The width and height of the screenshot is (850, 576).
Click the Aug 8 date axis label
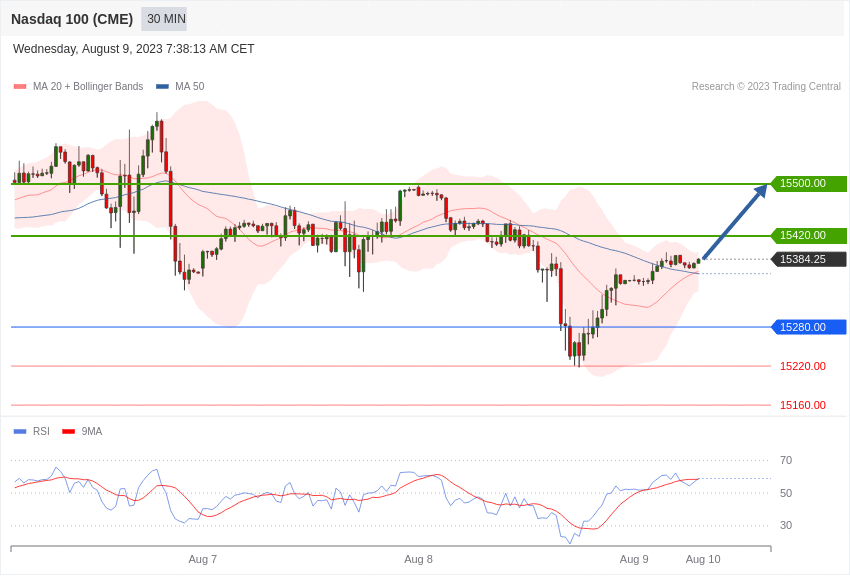pyautogui.click(x=418, y=559)
